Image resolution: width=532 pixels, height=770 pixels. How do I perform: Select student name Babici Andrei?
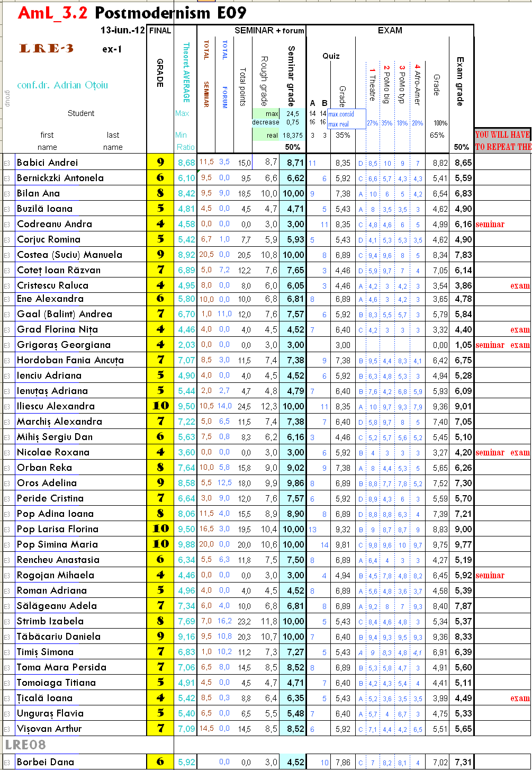click(x=47, y=163)
